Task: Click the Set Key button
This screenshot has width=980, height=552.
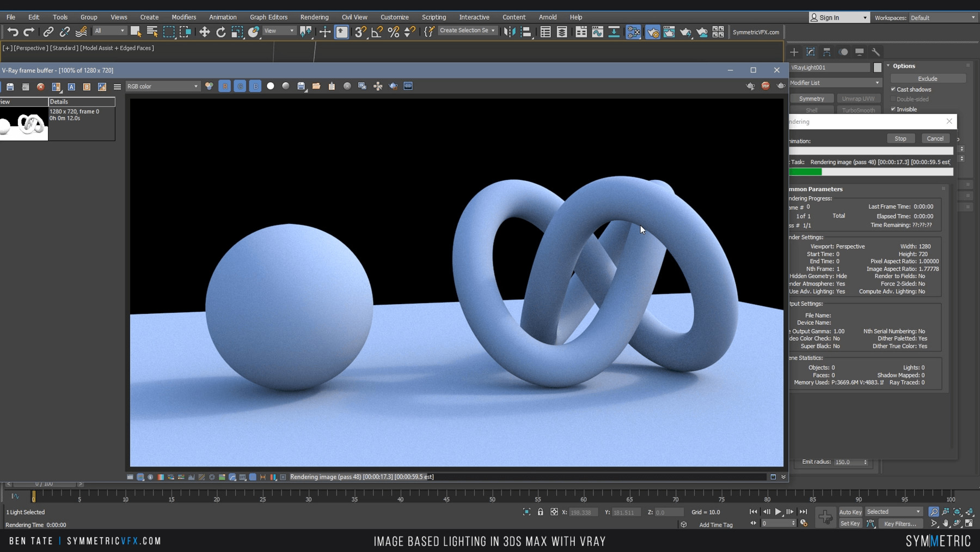Action: [850, 524]
